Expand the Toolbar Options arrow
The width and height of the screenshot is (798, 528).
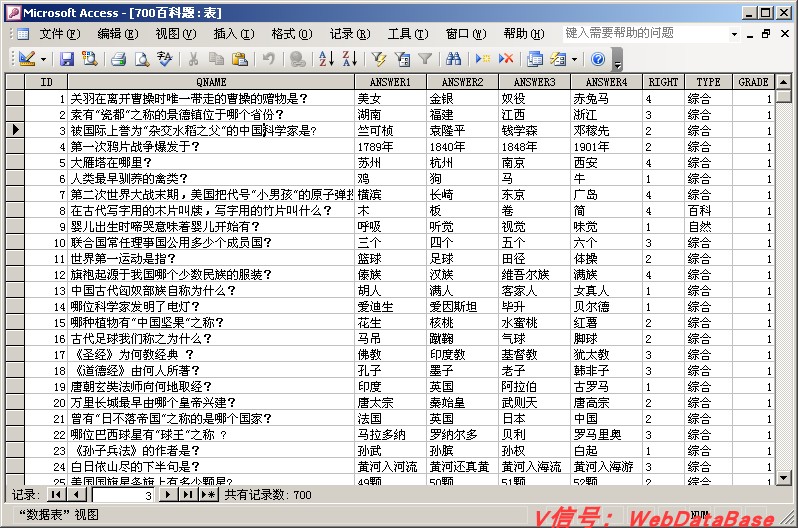(617, 60)
